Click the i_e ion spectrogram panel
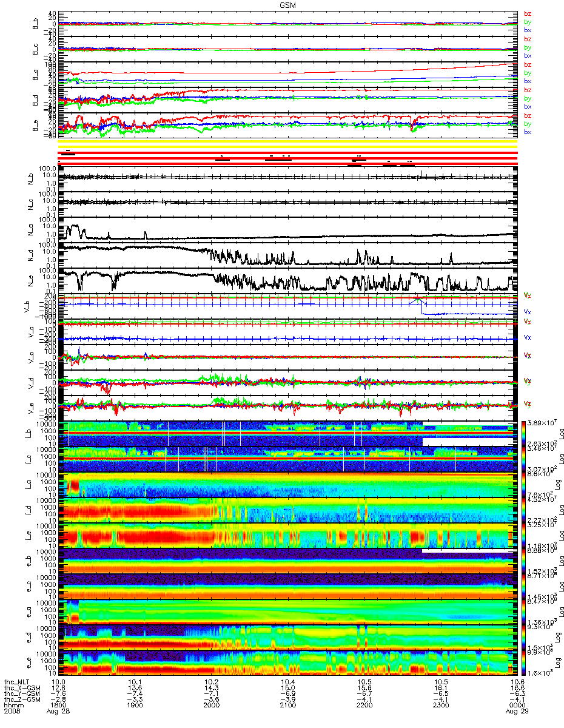Viewport: 564px width, 728px height. pos(287,535)
